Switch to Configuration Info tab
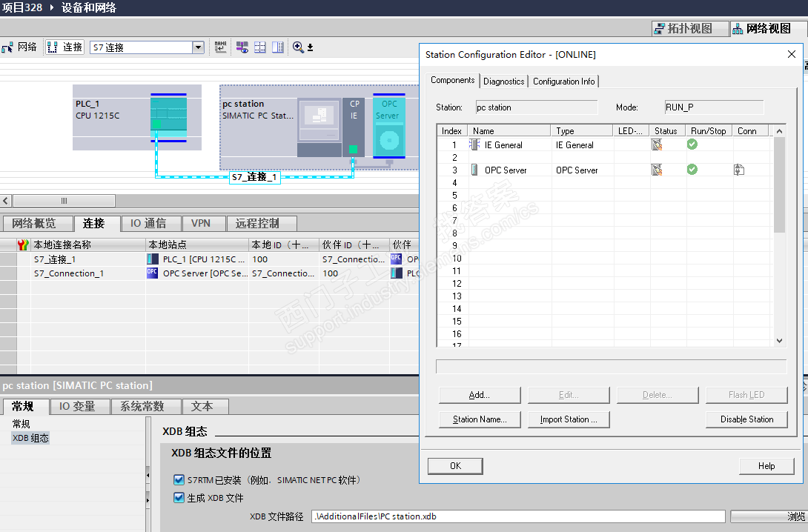 (563, 82)
